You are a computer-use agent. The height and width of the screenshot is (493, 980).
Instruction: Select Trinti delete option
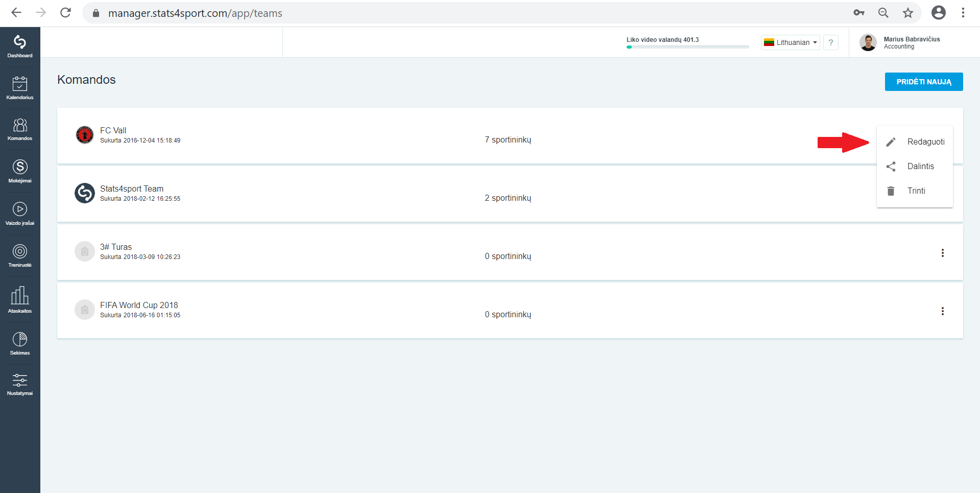[x=915, y=191]
